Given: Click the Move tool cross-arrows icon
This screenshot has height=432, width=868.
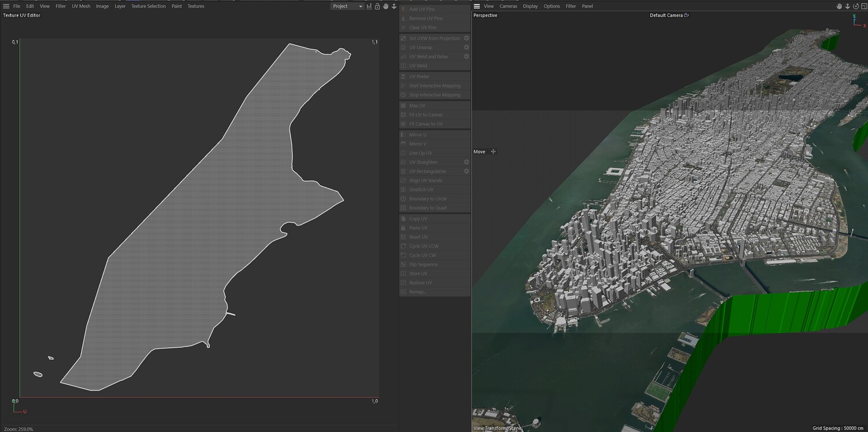Looking at the screenshot, I should point(493,152).
